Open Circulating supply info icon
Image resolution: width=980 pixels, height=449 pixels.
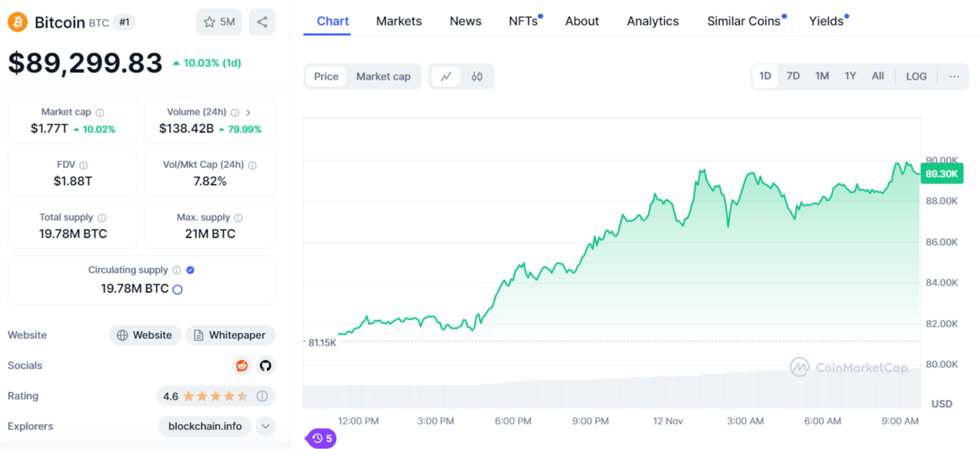(x=177, y=270)
